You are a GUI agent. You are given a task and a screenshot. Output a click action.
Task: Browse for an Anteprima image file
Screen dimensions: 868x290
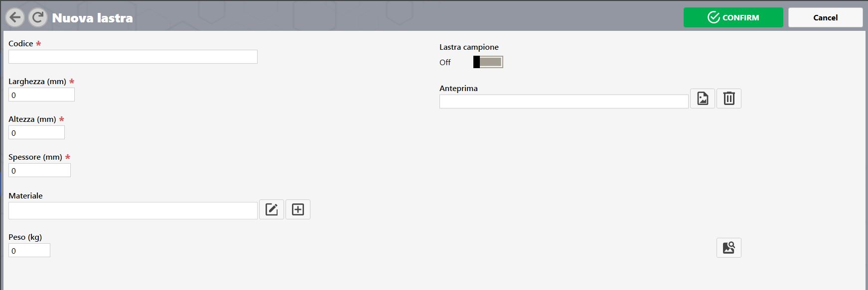point(703,98)
